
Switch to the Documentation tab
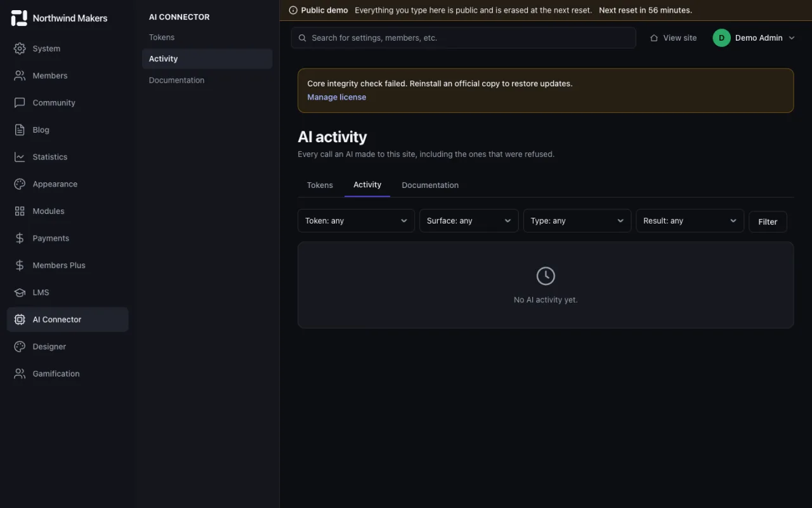tap(430, 185)
